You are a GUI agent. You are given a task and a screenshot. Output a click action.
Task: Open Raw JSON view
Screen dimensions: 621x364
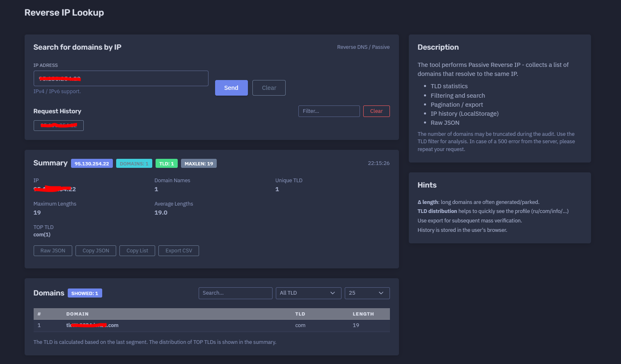[x=53, y=251]
